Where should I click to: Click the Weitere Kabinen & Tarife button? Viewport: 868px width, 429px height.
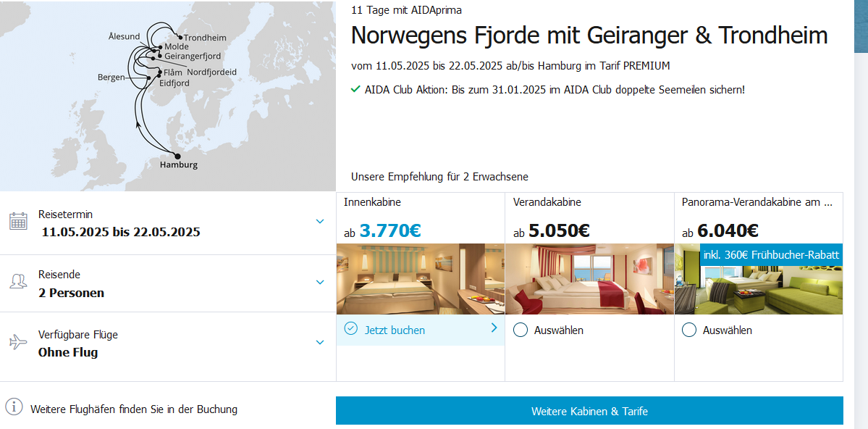589,411
